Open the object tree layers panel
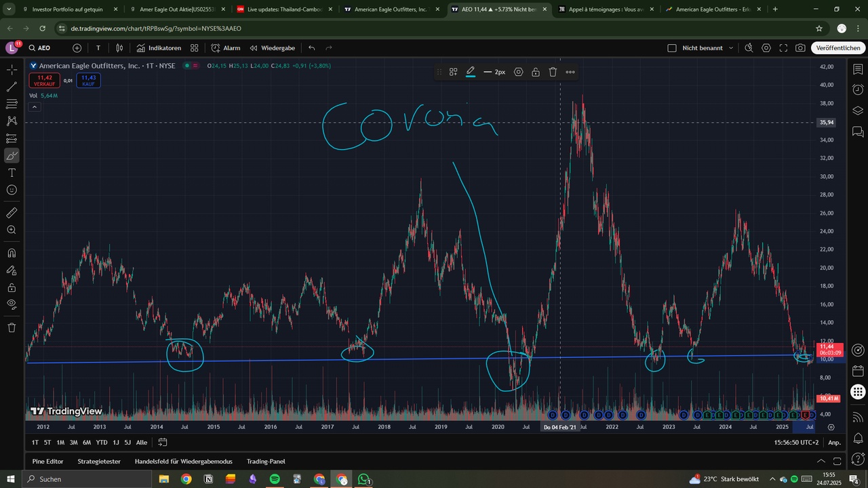Image resolution: width=868 pixels, height=488 pixels. [x=858, y=110]
